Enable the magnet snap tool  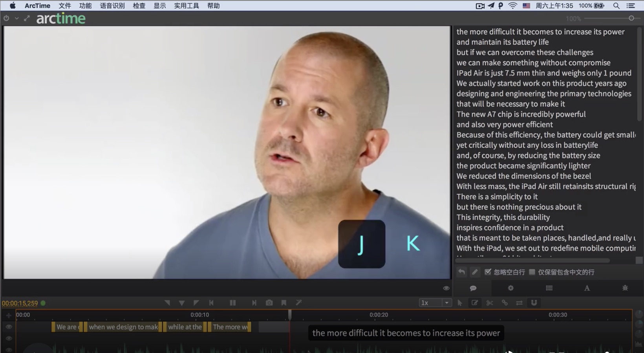click(x=534, y=303)
